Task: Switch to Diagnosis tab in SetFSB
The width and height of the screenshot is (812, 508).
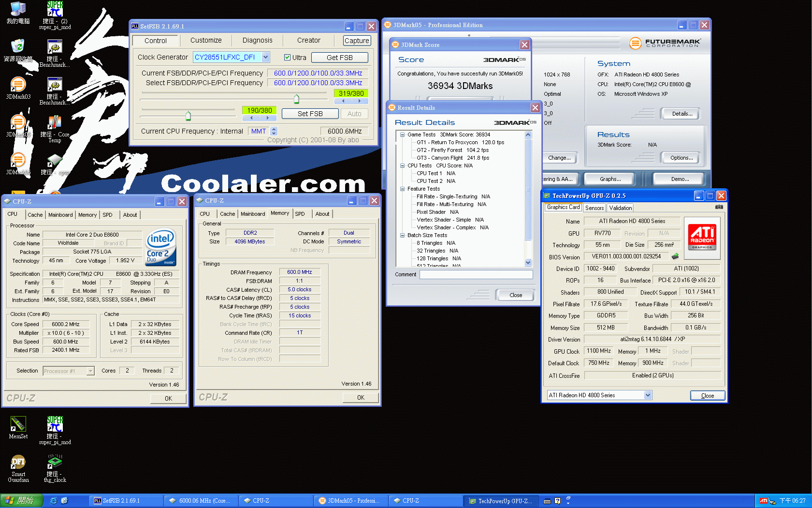Action: [x=257, y=40]
